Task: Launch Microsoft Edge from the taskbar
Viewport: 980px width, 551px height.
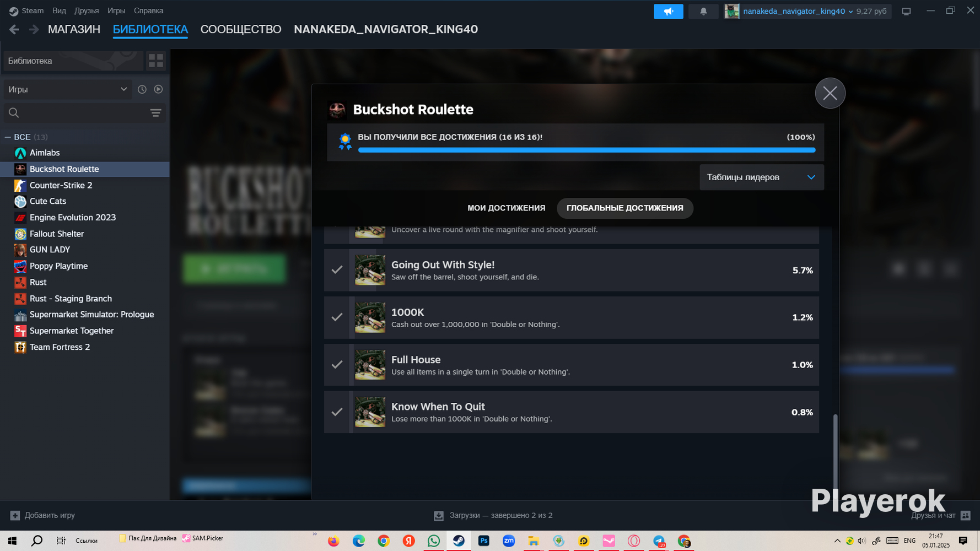Action: coord(359,541)
